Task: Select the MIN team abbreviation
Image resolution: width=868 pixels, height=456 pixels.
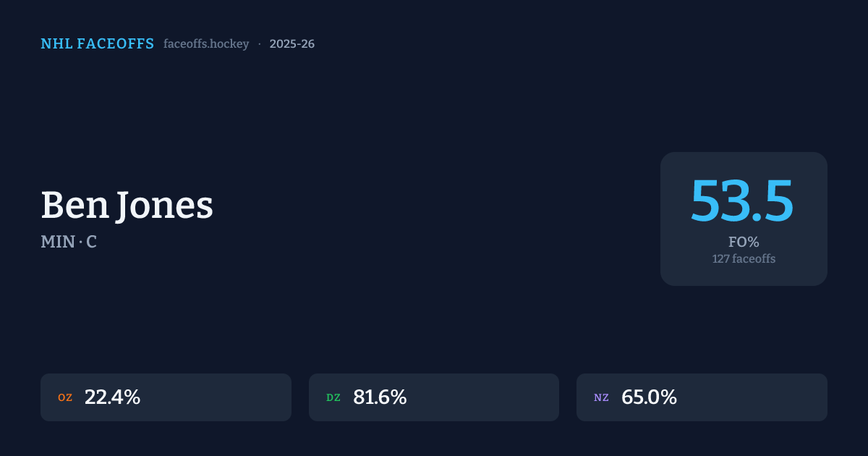Action: tap(57, 242)
